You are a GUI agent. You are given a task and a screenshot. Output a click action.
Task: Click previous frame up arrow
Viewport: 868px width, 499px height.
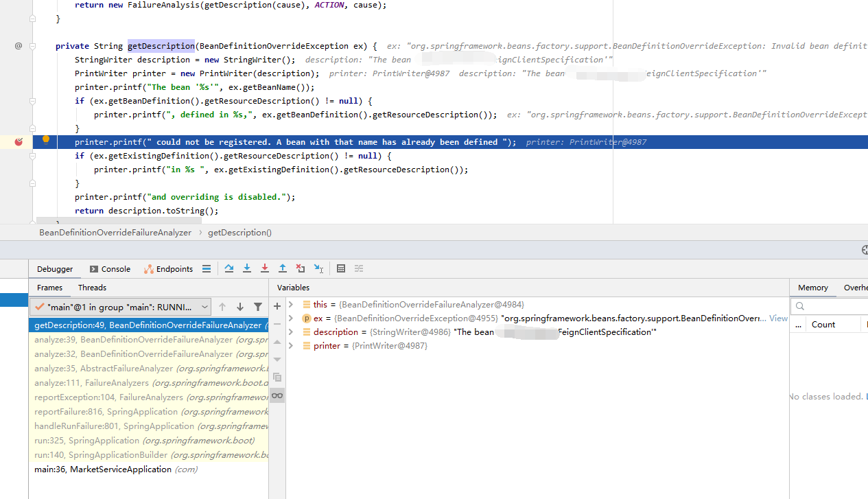click(x=222, y=307)
